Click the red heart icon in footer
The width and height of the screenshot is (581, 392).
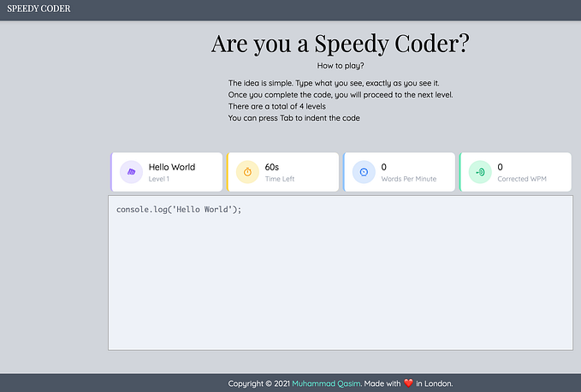(x=408, y=383)
